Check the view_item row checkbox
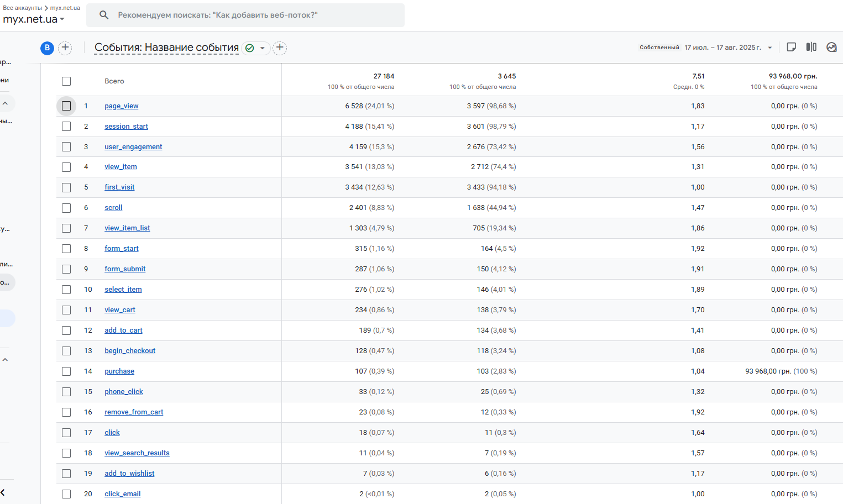The width and height of the screenshot is (843, 504). coord(66,167)
